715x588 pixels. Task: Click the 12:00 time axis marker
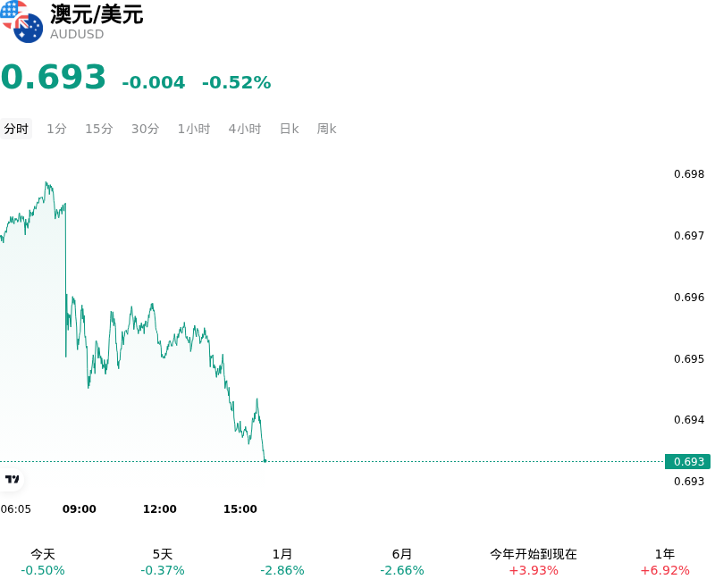[160, 509]
